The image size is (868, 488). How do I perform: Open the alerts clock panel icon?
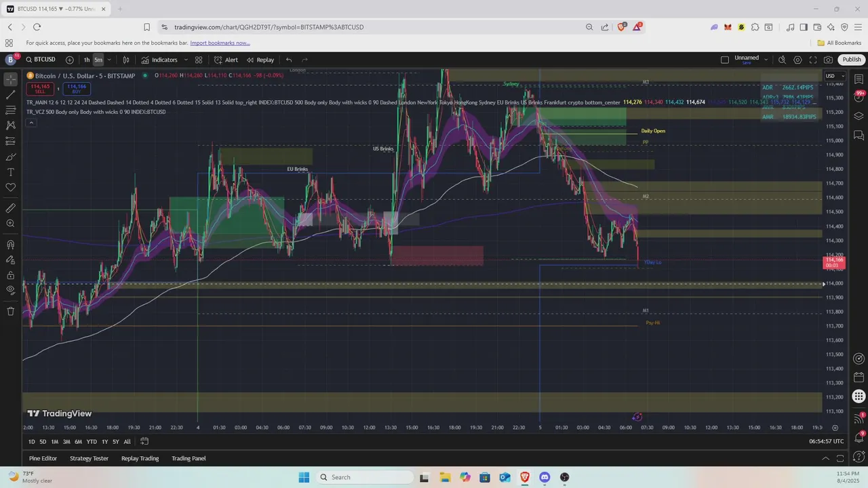859,98
